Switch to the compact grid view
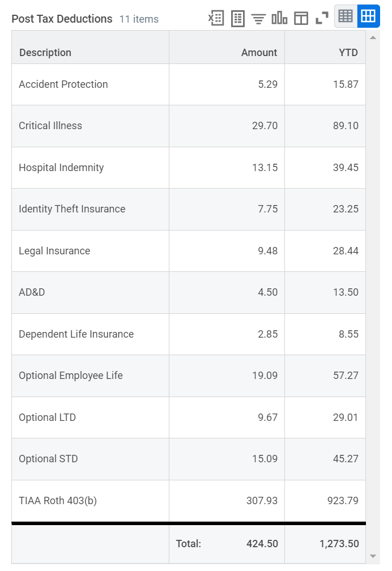The width and height of the screenshot is (392, 571). [346, 16]
